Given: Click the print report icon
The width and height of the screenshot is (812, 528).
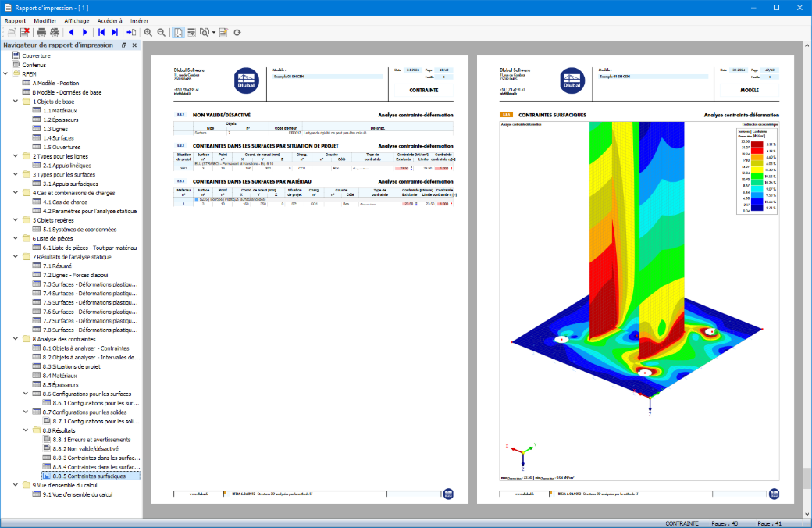Looking at the screenshot, I should coord(41,33).
